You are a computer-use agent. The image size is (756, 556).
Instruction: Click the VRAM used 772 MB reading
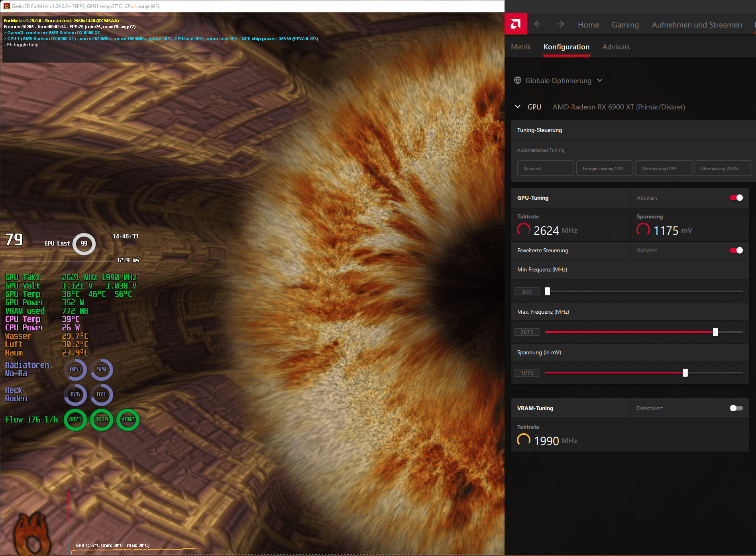click(x=47, y=311)
